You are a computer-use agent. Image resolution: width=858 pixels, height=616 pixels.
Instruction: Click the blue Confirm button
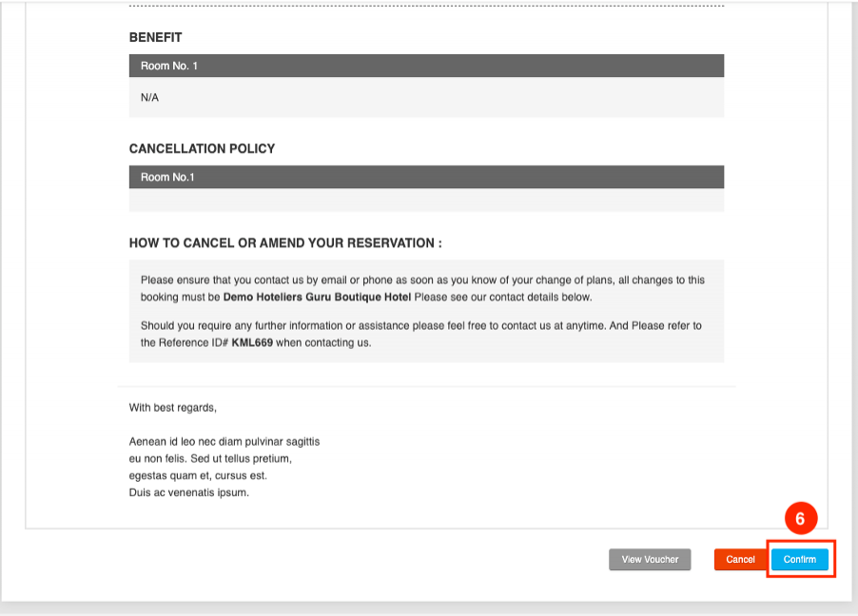point(799,560)
